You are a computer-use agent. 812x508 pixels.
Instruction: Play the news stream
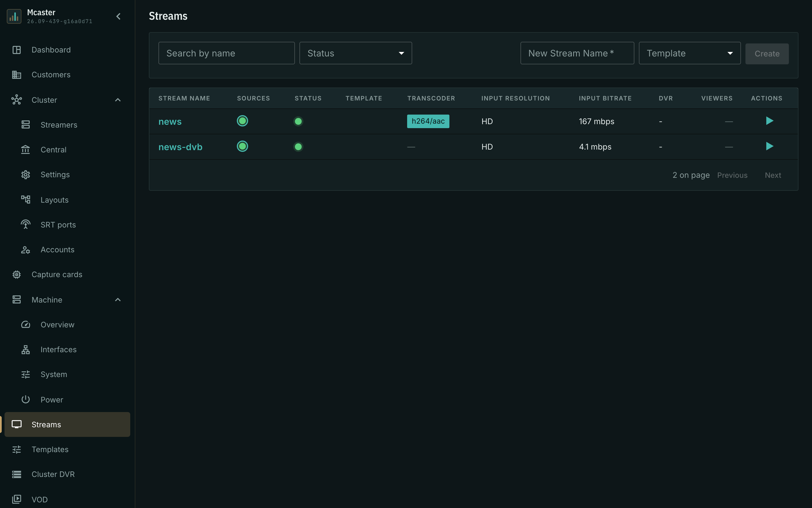(x=769, y=121)
